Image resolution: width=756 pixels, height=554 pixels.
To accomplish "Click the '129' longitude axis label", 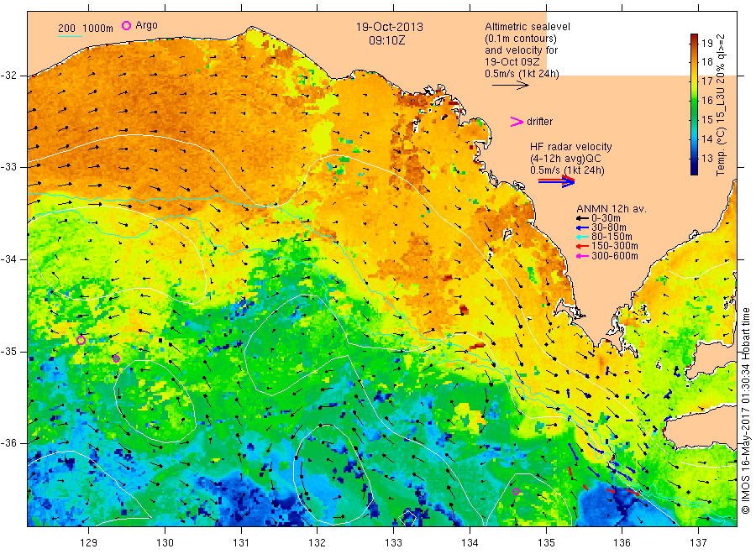I will pyautogui.click(x=89, y=543).
